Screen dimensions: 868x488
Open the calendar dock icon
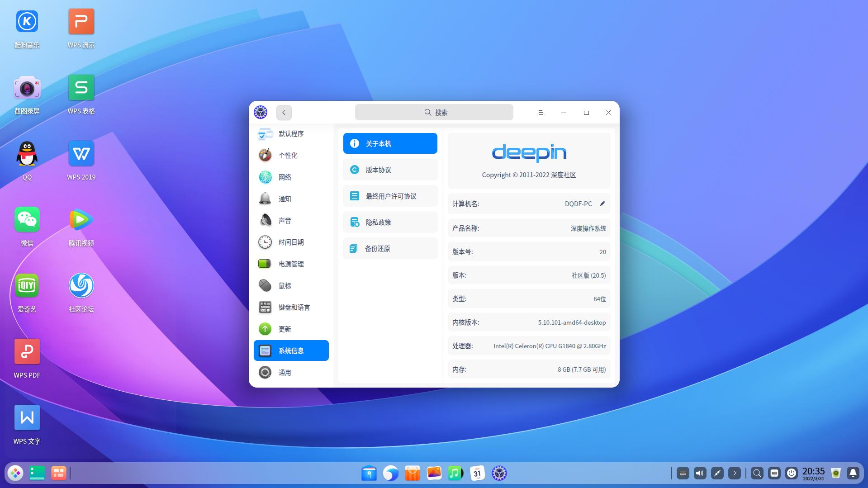click(478, 473)
